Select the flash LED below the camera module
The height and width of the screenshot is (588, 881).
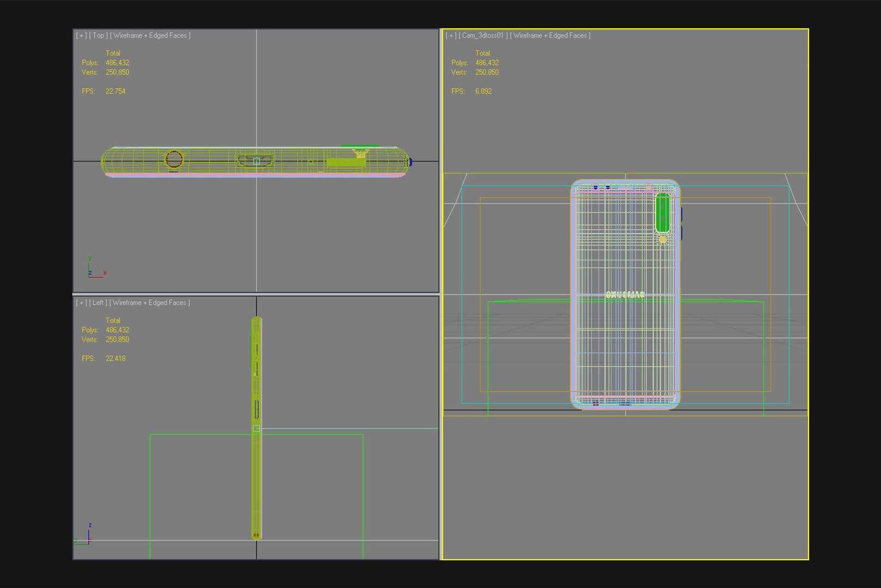[x=663, y=239]
